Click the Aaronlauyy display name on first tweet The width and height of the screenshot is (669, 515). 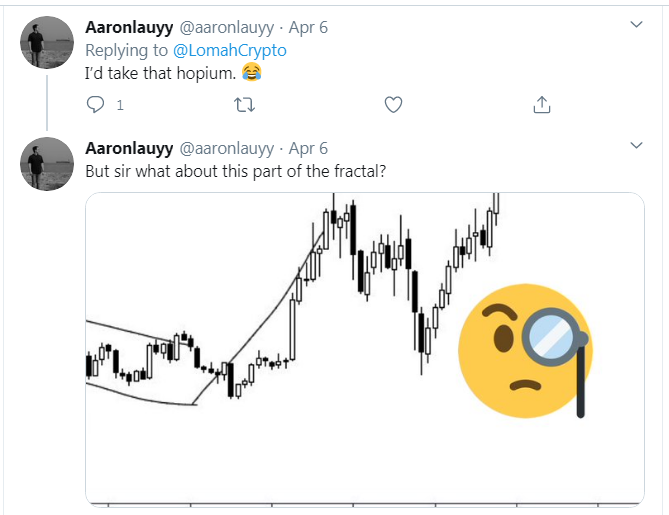[128, 25]
